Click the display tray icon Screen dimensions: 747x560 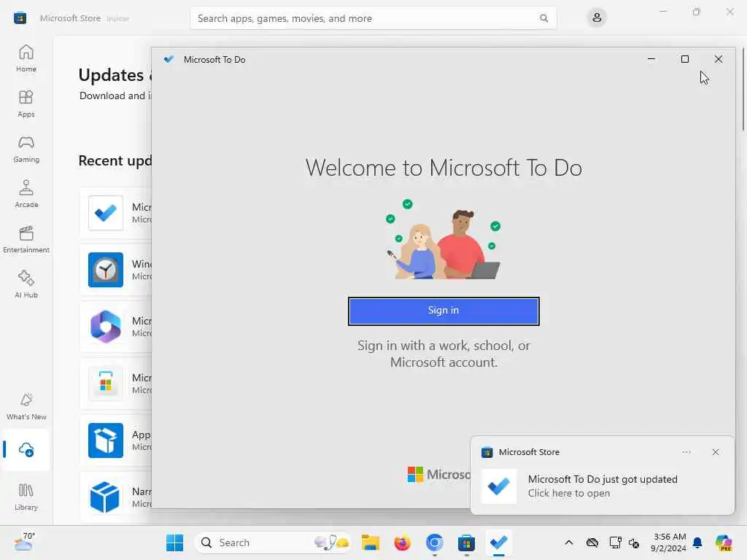click(x=615, y=542)
